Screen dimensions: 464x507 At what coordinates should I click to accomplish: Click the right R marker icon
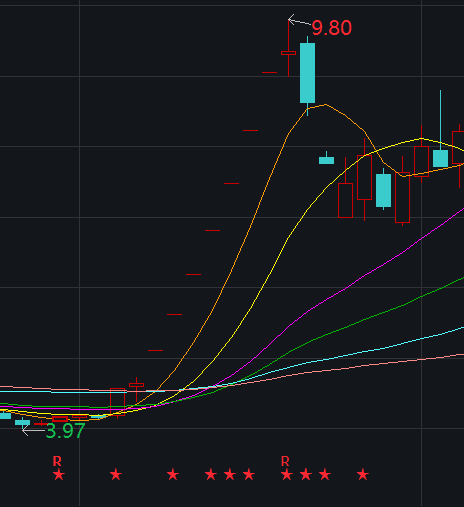click(x=285, y=461)
